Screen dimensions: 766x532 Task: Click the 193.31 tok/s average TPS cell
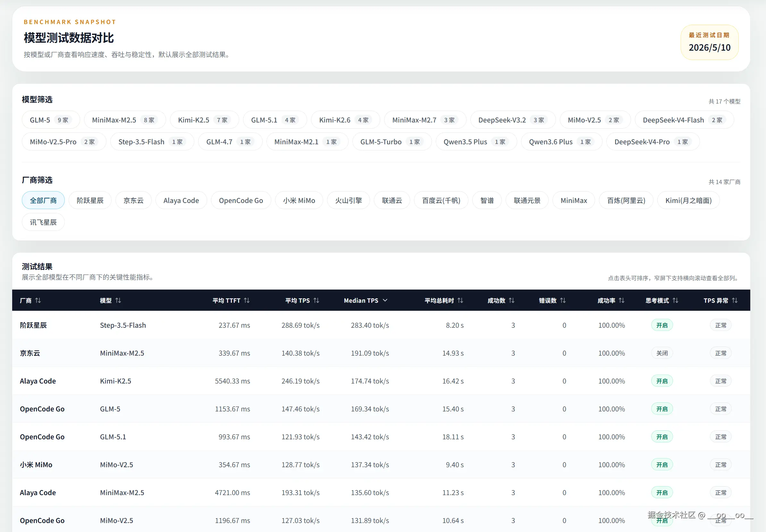300,493
